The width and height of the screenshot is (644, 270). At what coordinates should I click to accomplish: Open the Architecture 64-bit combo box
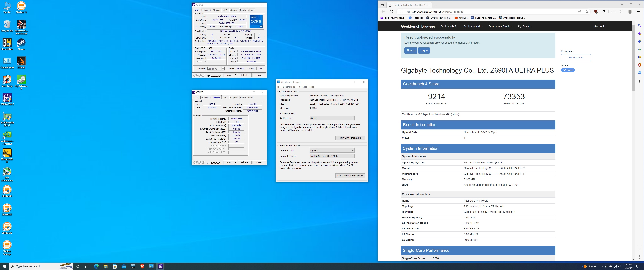(x=332, y=118)
